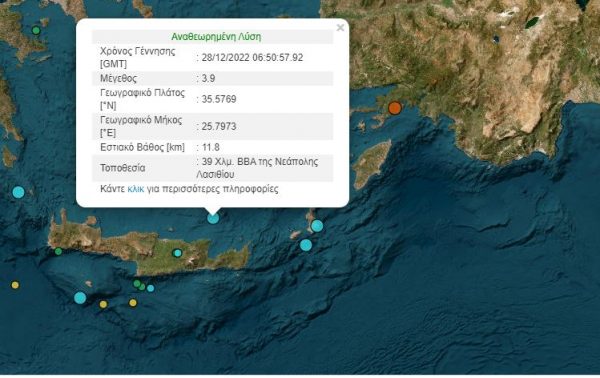Select the green marker at the top-left of the map
This screenshot has height=378, width=600.
tap(36, 30)
